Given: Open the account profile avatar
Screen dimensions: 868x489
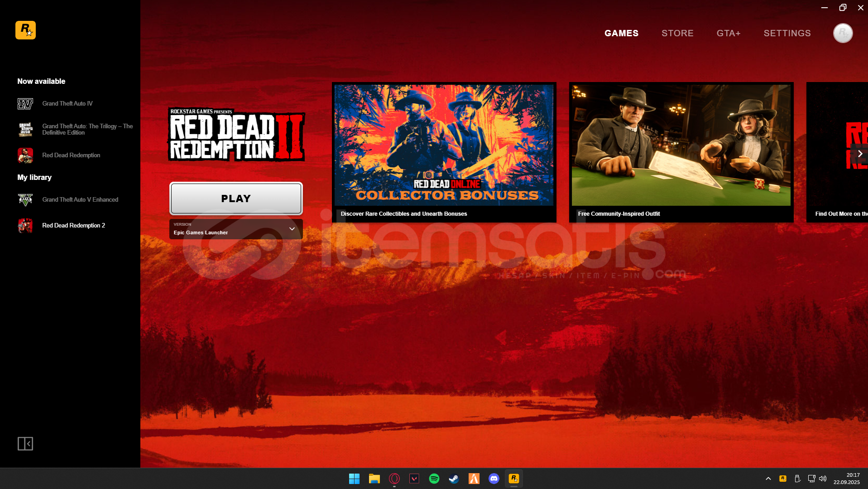Looking at the screenshot, I should (x=843, y=33).
